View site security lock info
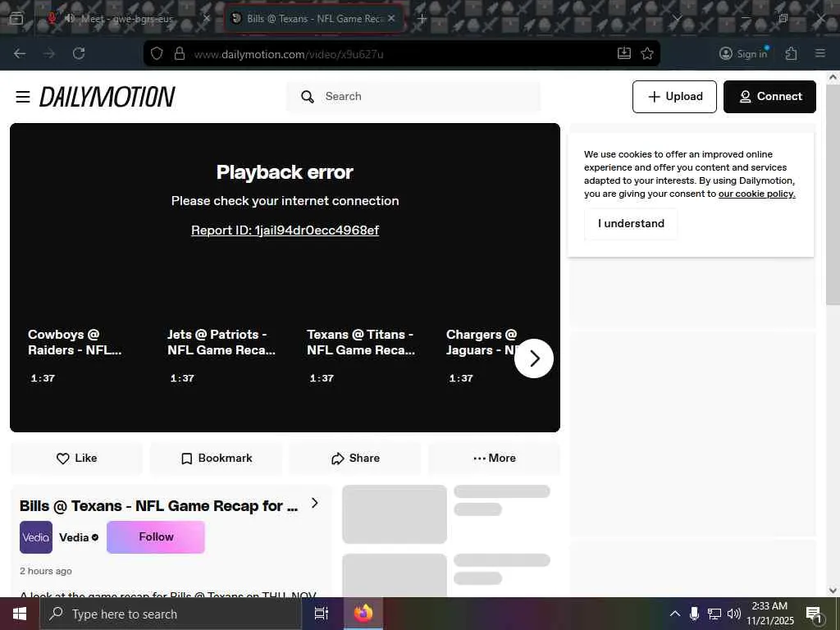Image resolution: width=840 pixels, height=630 pixels. [180, 53]
